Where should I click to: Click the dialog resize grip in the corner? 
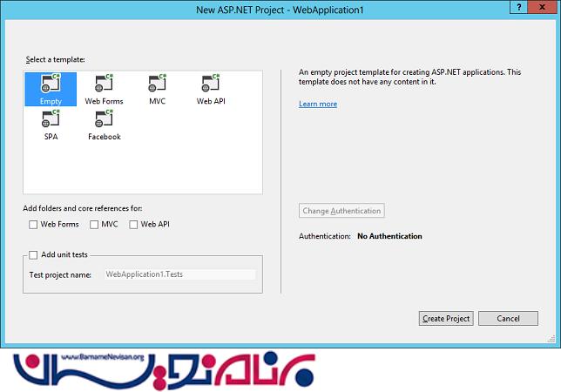(x=551, y=339)
